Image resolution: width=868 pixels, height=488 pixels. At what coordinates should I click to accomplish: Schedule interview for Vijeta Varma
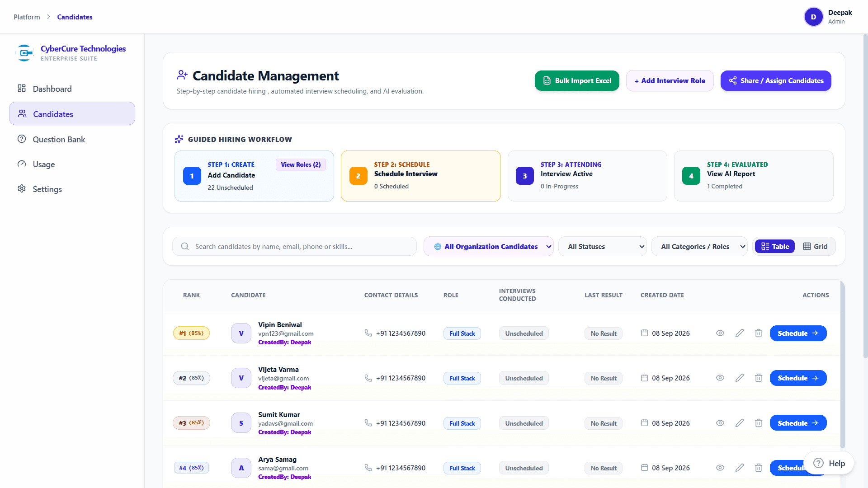point(798,378)
